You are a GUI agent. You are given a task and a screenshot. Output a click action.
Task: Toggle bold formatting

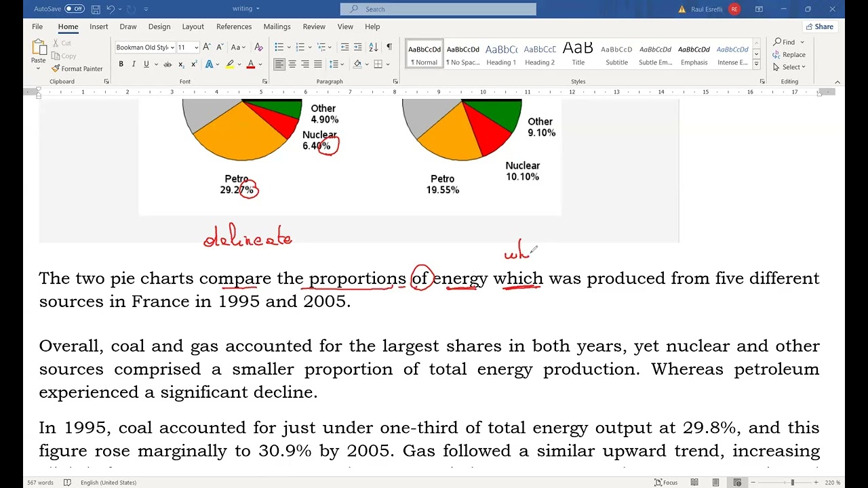121,64
